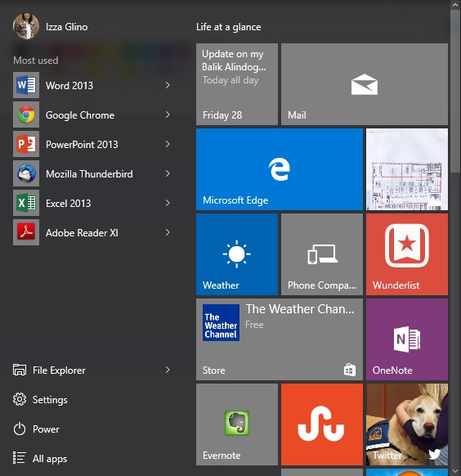Open the Twitter tile with dog photo
461x476 pixels.
[407, 424]
